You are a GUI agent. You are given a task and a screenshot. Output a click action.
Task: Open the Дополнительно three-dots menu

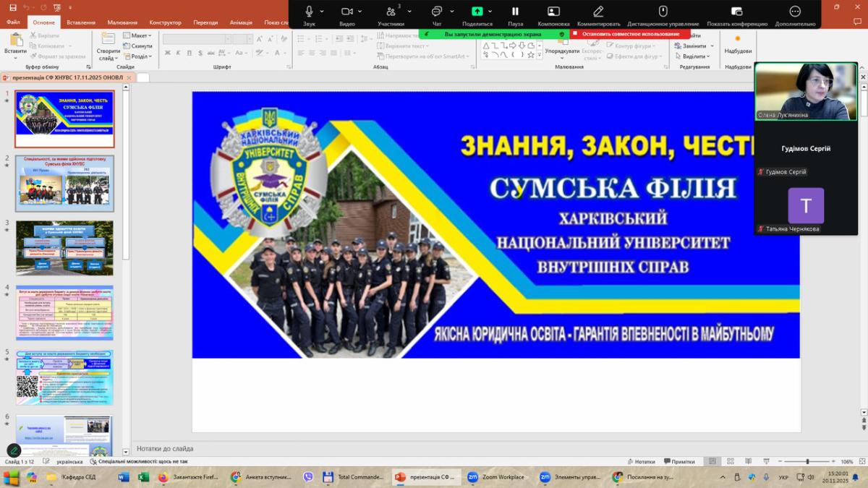pos(795,11)
